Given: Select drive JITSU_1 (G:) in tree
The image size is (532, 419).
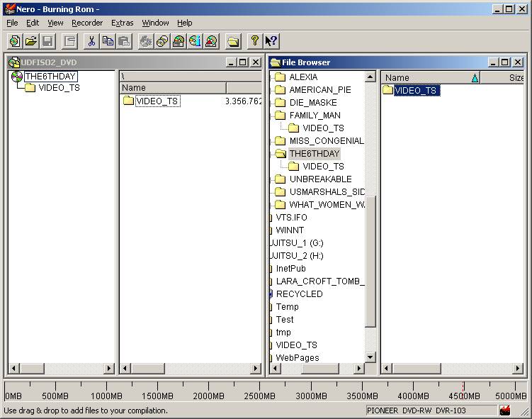Looking at the screenshot, I should pos(297,243).
